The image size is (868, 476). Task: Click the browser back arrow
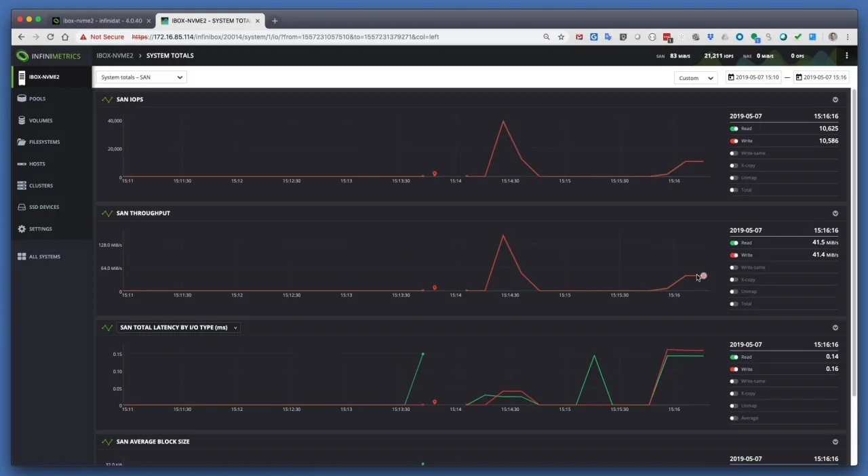click(21, 37)
